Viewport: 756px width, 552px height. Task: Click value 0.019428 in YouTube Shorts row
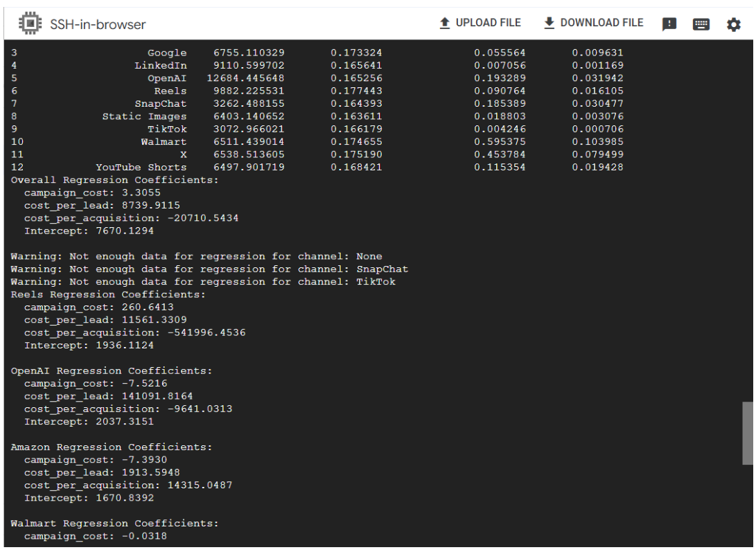point(597,168)
